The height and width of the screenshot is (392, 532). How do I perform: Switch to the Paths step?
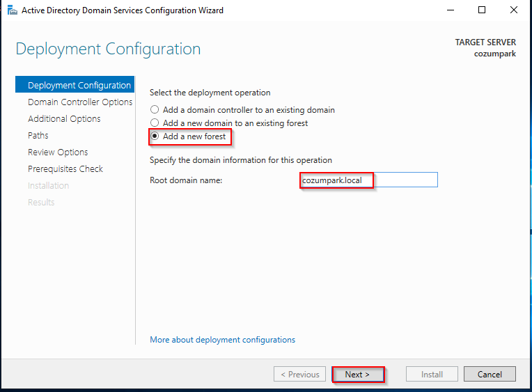click(38, 135)
